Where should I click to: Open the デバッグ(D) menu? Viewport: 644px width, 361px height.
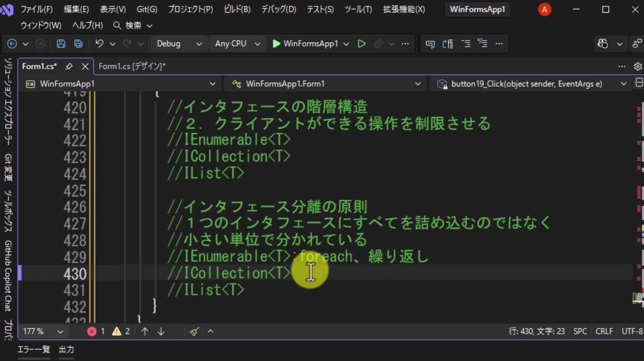(279, 9)
